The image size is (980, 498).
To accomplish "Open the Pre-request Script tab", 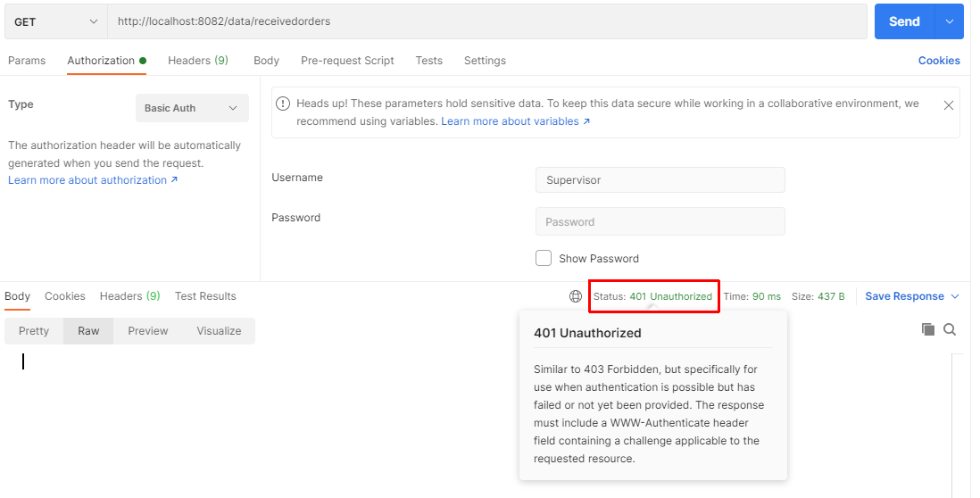I will pyautogui.click(x=347, y=61).
